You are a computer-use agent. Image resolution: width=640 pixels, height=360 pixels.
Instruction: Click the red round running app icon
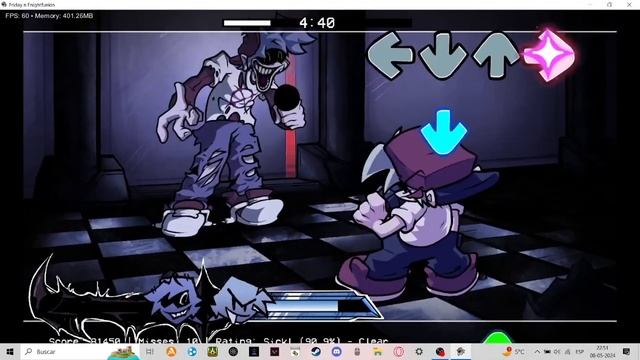coord(440,351)
